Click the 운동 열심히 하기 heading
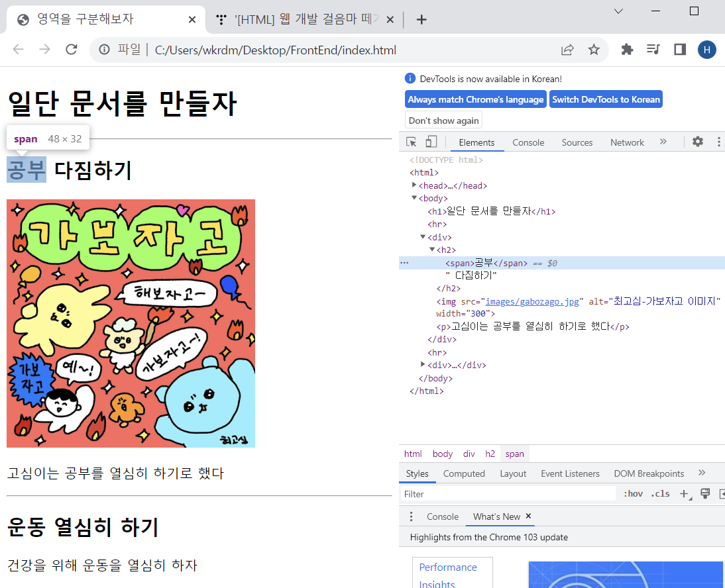Screen dimensions: 725x588 coord(84,528)
